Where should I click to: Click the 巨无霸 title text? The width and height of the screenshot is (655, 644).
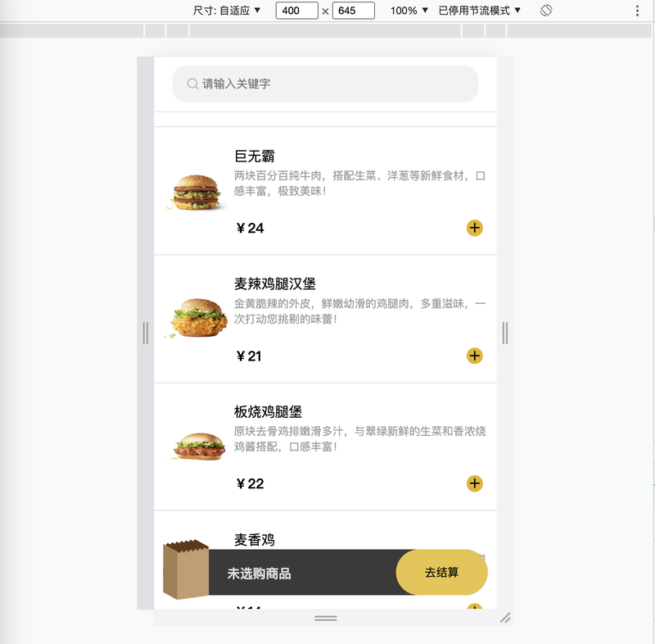click(255, 156)
